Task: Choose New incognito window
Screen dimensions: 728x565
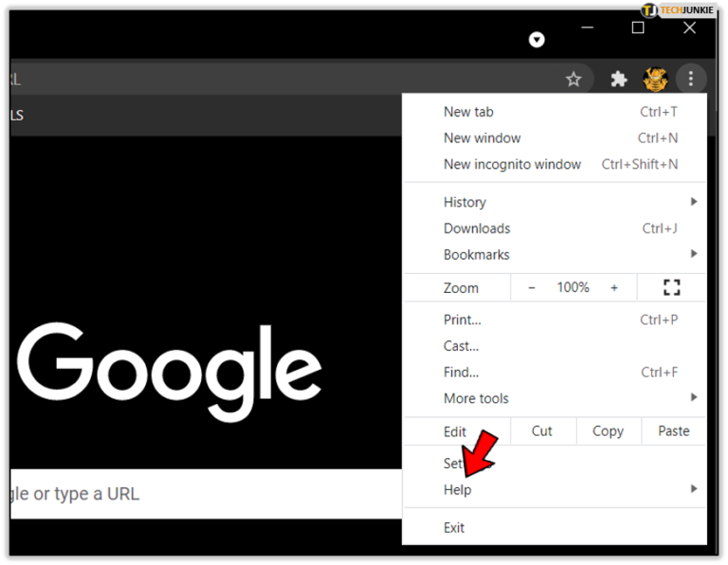Action: tap(512, 164)
